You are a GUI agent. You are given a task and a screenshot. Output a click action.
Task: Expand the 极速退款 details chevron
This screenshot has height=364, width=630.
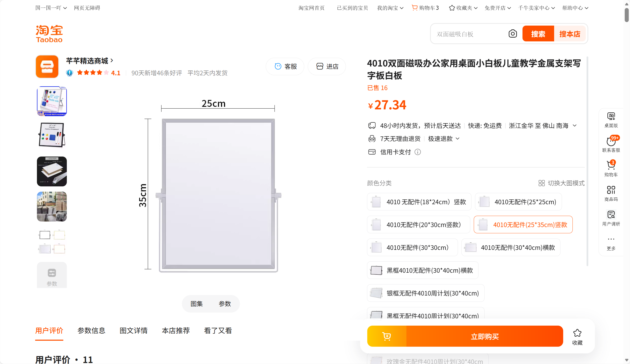(457, 139)
